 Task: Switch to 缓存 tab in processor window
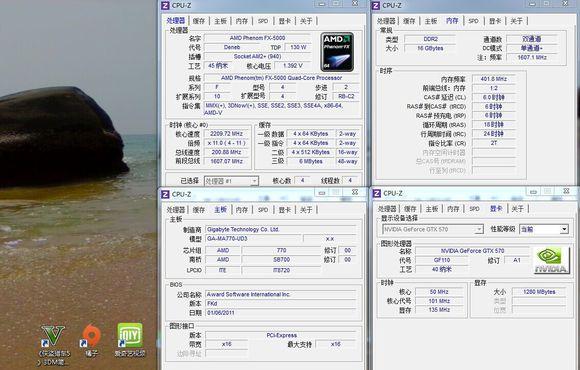(x=199, y=21)
